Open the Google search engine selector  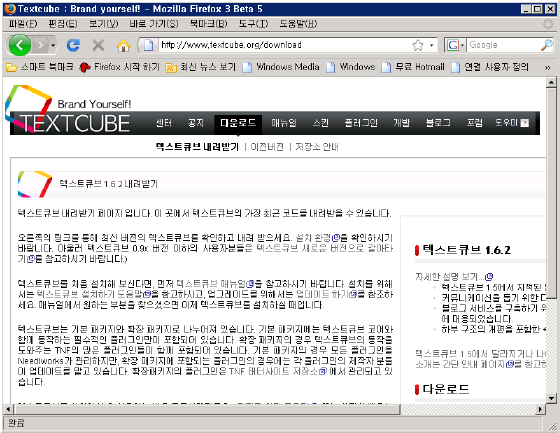[455, 45]
